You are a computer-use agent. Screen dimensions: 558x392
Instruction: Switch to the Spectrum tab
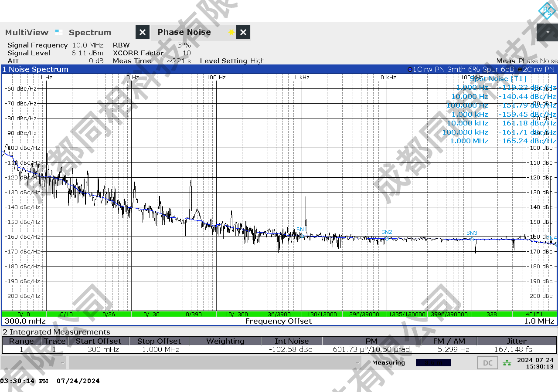(x=90, y=33)
